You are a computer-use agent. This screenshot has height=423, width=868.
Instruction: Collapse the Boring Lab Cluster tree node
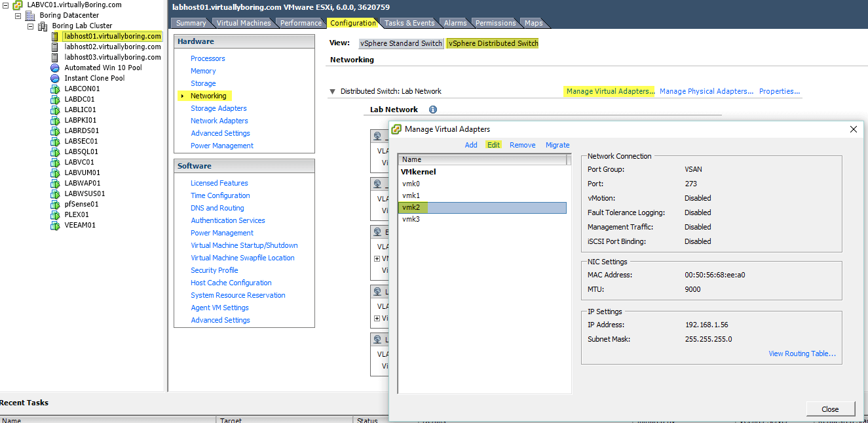pyautogui.click(x=30, y=26)
